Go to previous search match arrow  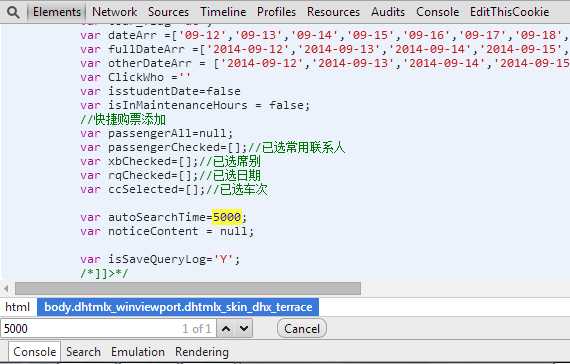pos(226,329)
